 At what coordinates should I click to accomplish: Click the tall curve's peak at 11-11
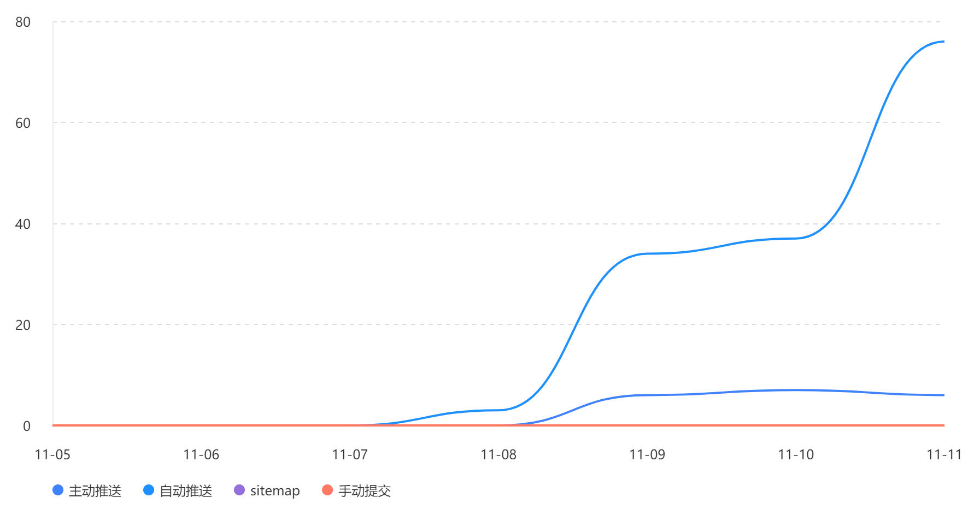(x=943, y=42)
